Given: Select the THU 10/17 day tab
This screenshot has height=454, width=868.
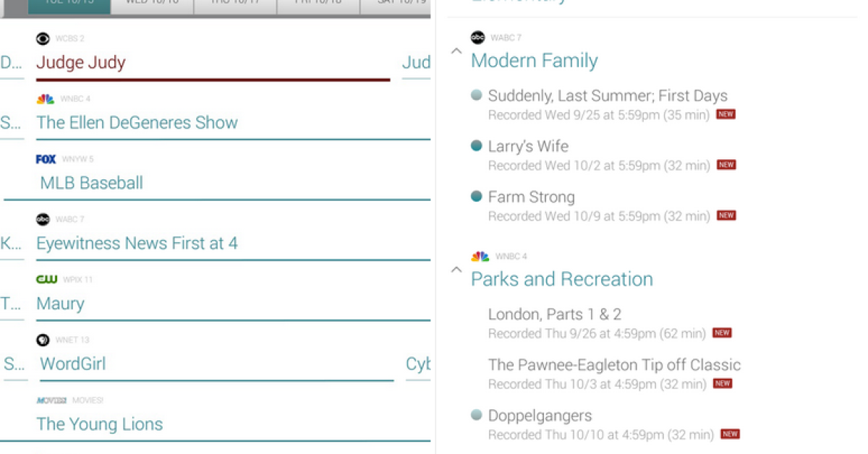Looking at the screenshot, I should click(235, 4).
